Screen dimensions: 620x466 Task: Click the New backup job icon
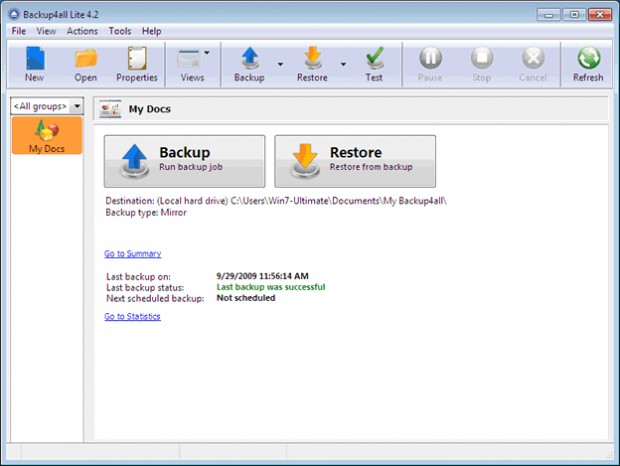pos(35,64)
